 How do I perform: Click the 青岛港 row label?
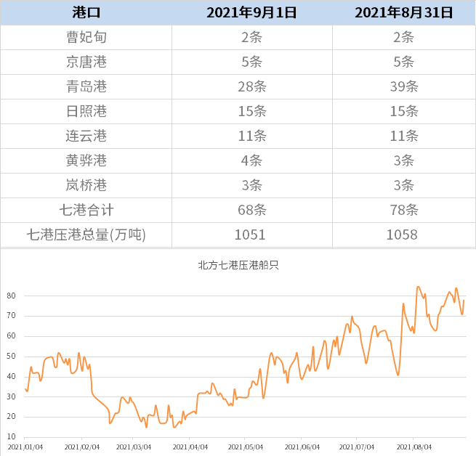pos(86,87)
